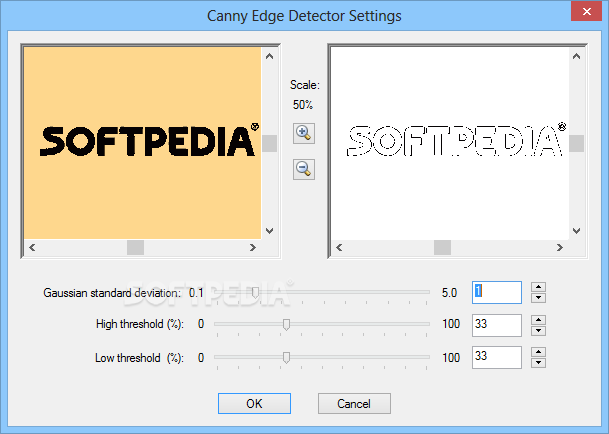Click the Cancel button
609x434 pixels.
point(354,403)
